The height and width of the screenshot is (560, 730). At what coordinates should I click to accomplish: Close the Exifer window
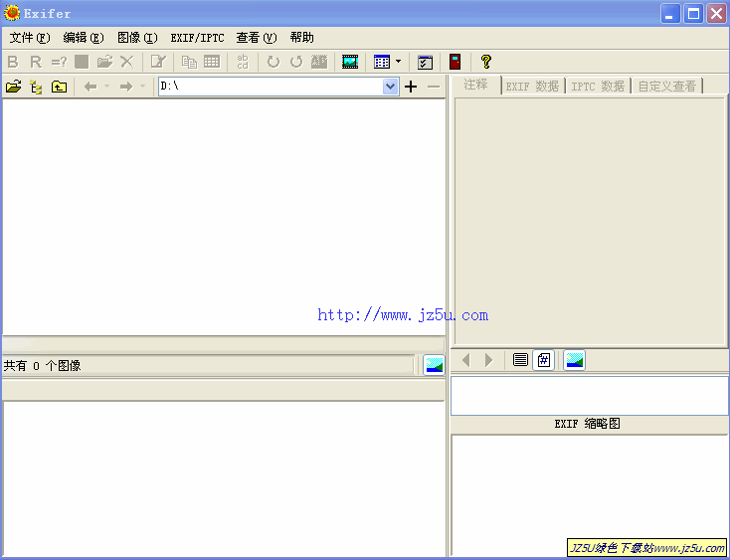(x=716, y=14)
